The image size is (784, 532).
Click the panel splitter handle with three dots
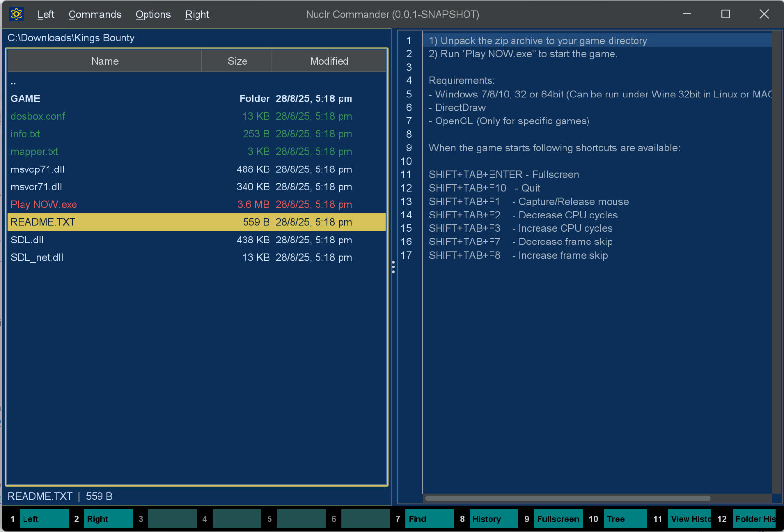click(x=393, y=267)
